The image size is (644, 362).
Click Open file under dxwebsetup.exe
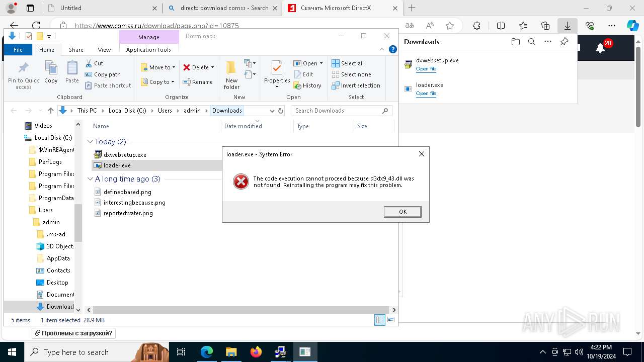(426, 69)
